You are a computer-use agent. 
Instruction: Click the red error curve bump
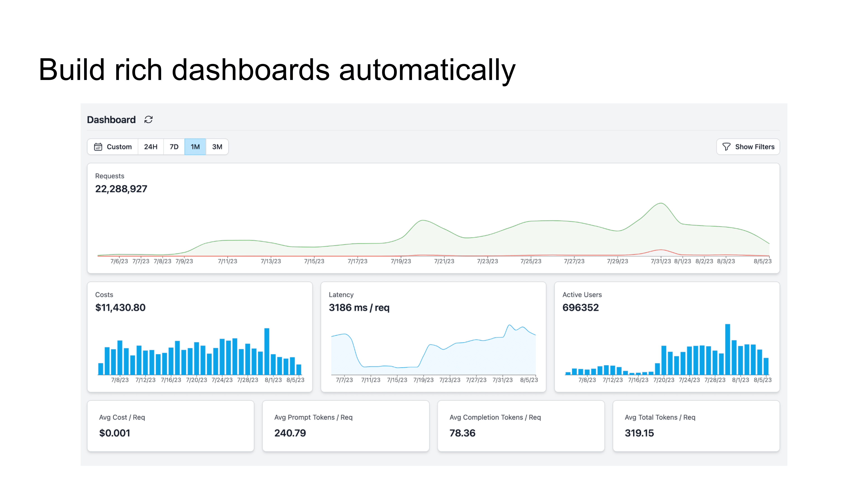coord(661,250)
